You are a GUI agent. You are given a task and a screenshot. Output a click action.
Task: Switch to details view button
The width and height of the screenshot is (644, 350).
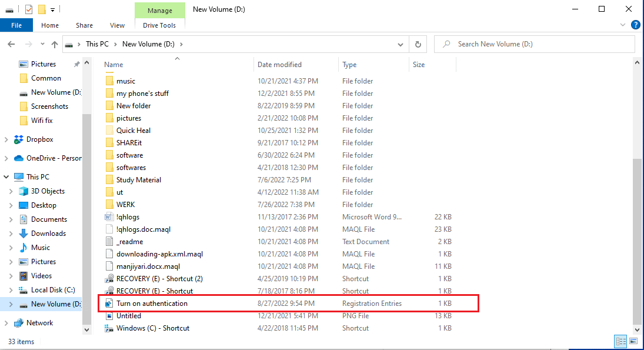[620, 342]
